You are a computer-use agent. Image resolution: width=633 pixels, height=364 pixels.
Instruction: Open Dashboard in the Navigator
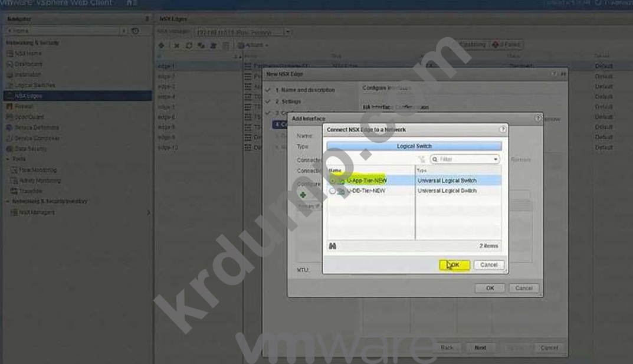(28, 64)
